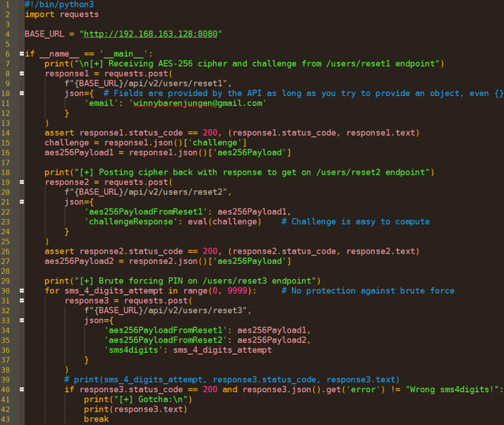Screen dimensions: 504x425
Task: Click line number 3 in the gutter
Action: [x=8, y=25]
